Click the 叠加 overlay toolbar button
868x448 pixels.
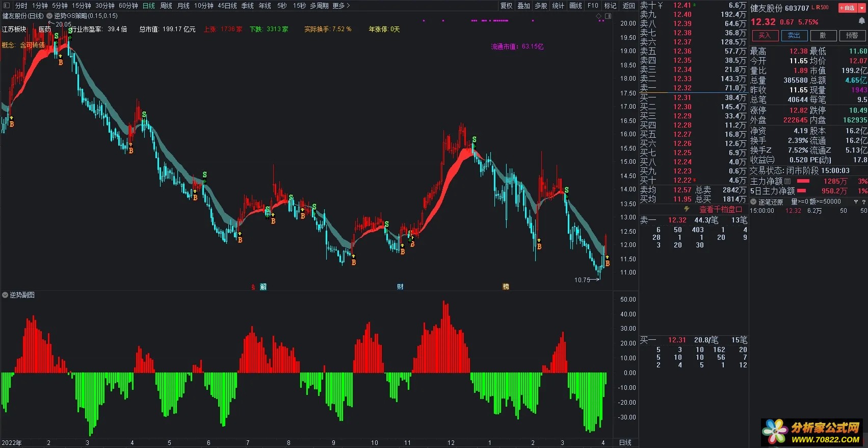[523, 6]
